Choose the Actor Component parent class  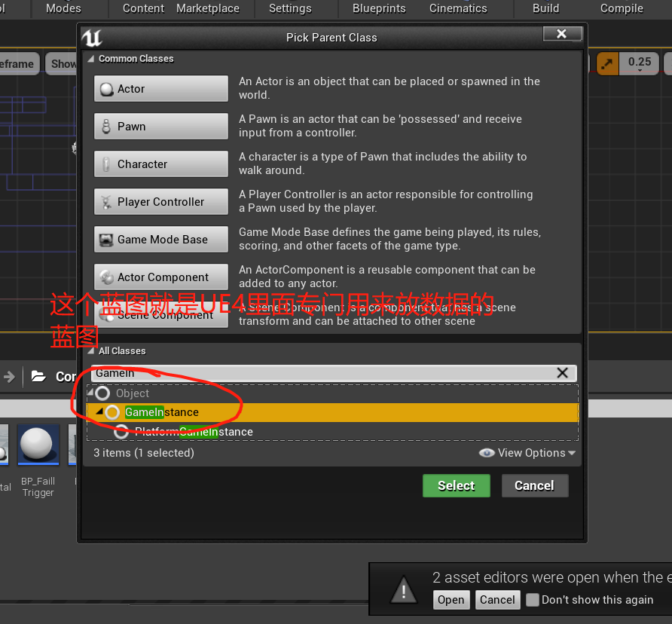160,277
